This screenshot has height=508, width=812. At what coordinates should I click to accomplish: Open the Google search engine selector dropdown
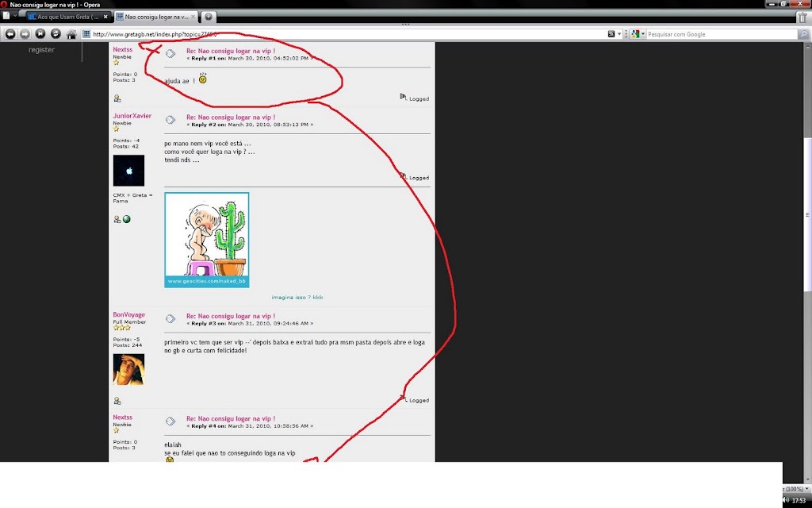tap(638, 34)
